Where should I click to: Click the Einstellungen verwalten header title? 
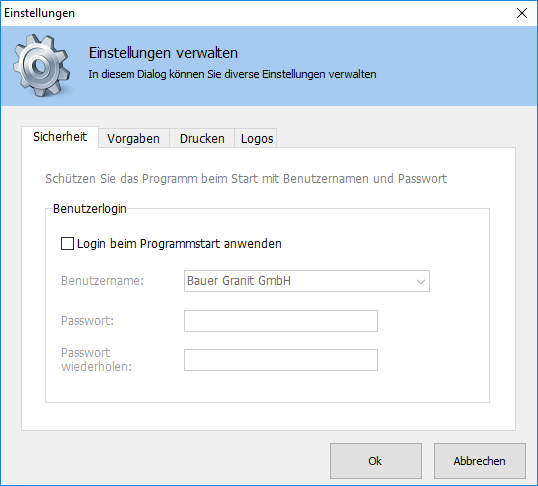point(163,53)
